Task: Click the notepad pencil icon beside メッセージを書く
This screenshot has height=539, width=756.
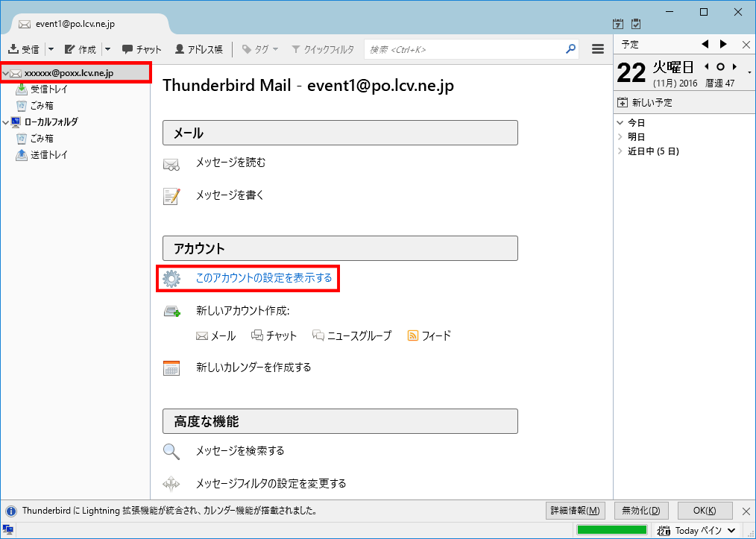Action: (x=171, y=196)
